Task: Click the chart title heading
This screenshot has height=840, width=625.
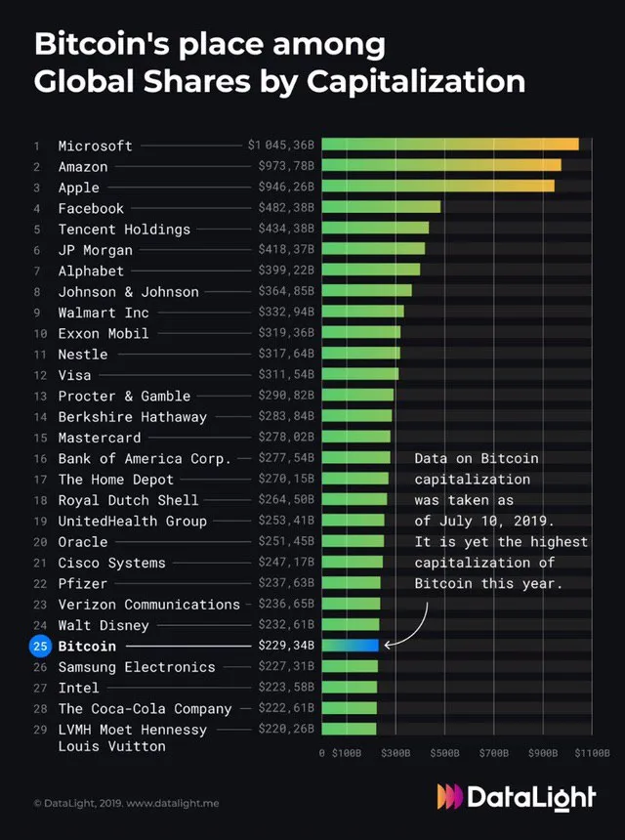Action: point(279,63)
